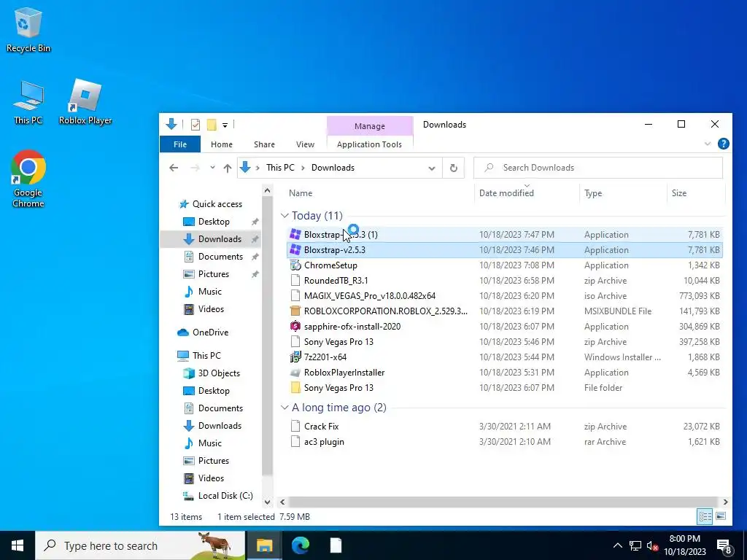The height and width of the screenshot is (560, 747).
Task: Open pinned Pictures under Quick access
Action: coord(214,274)
